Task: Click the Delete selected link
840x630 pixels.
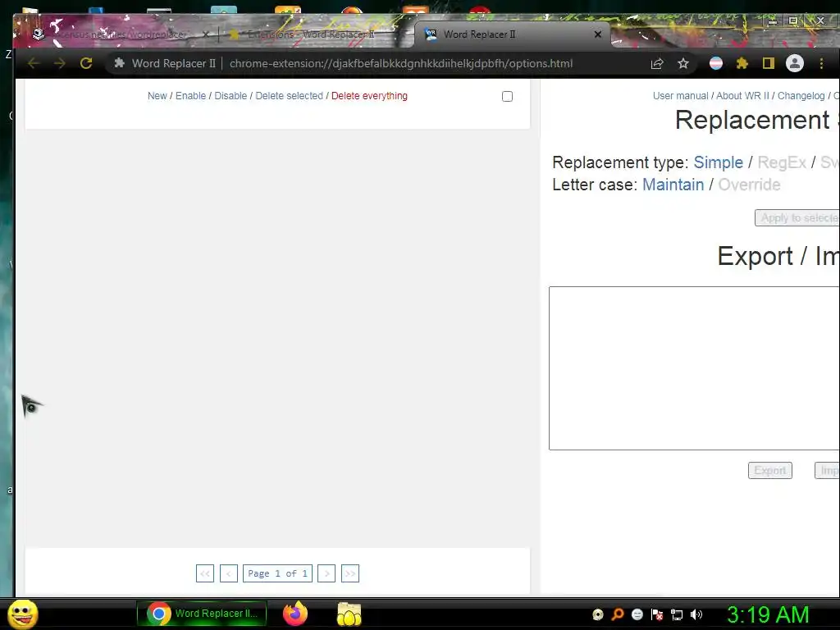Action: pos(289,96)
